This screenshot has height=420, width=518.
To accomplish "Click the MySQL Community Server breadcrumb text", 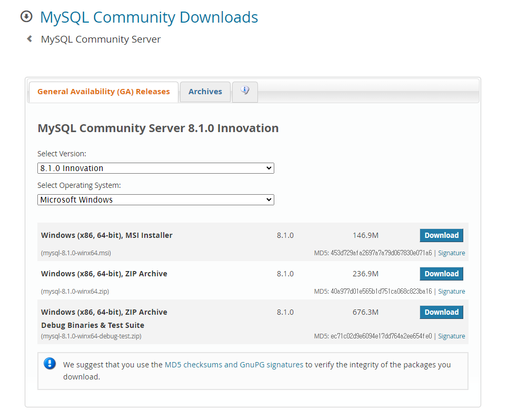I will 101,39.
